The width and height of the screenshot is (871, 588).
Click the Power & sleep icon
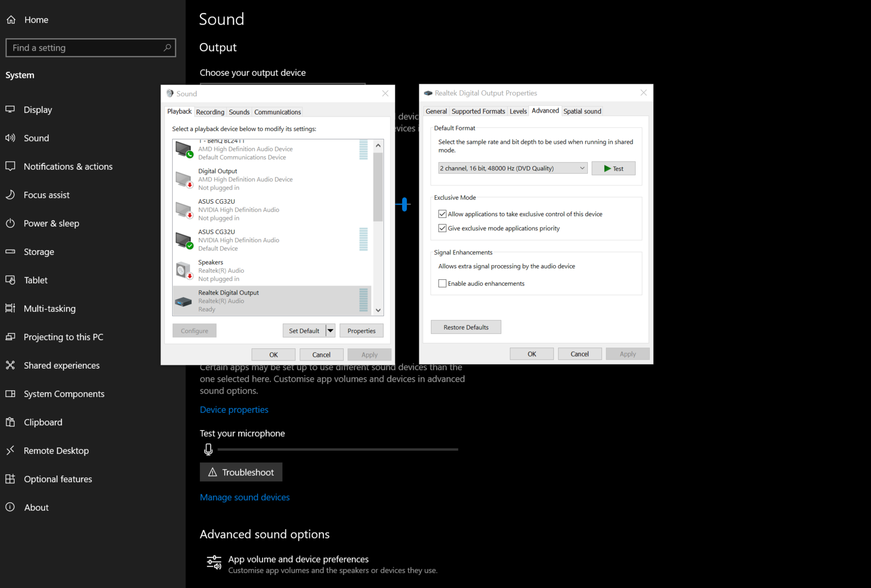point(10,223)
